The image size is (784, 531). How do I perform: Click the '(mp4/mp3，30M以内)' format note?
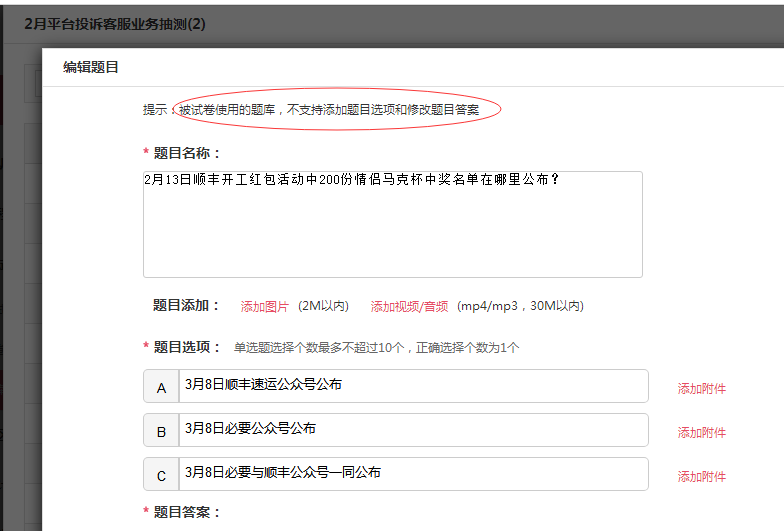pyautogui.click(x=520, y=306)
